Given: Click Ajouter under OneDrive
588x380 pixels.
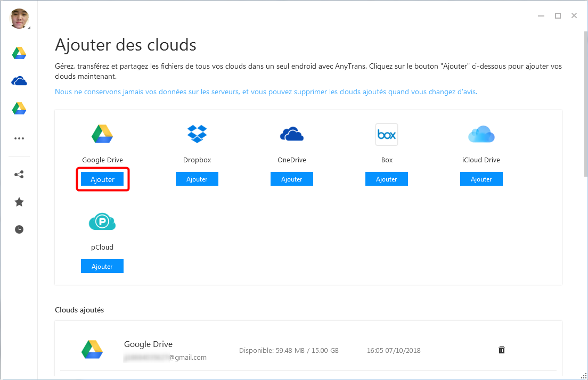Looking at the screenshot, I should 292,179.
